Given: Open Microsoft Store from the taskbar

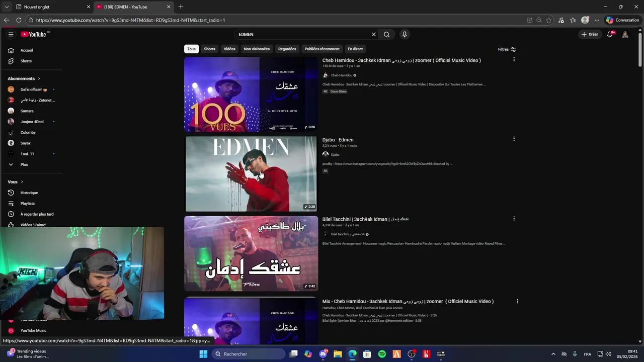Looking at the screenshot, I should pyautogui.click(x=367, y=354).
